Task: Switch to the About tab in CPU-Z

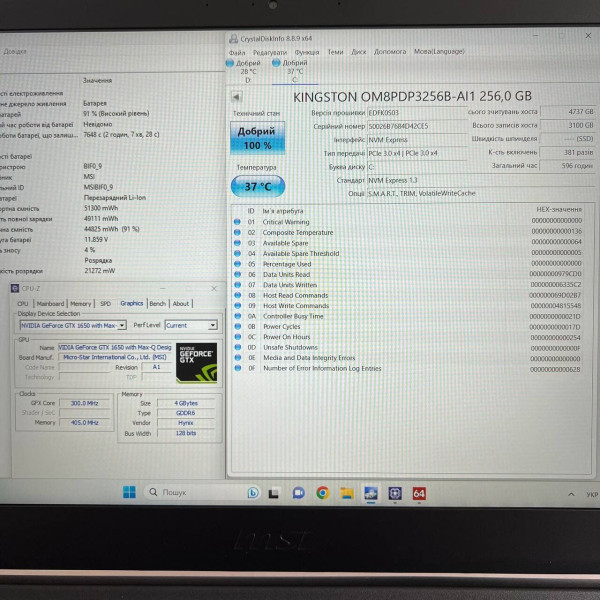Action: click(181, 304)
